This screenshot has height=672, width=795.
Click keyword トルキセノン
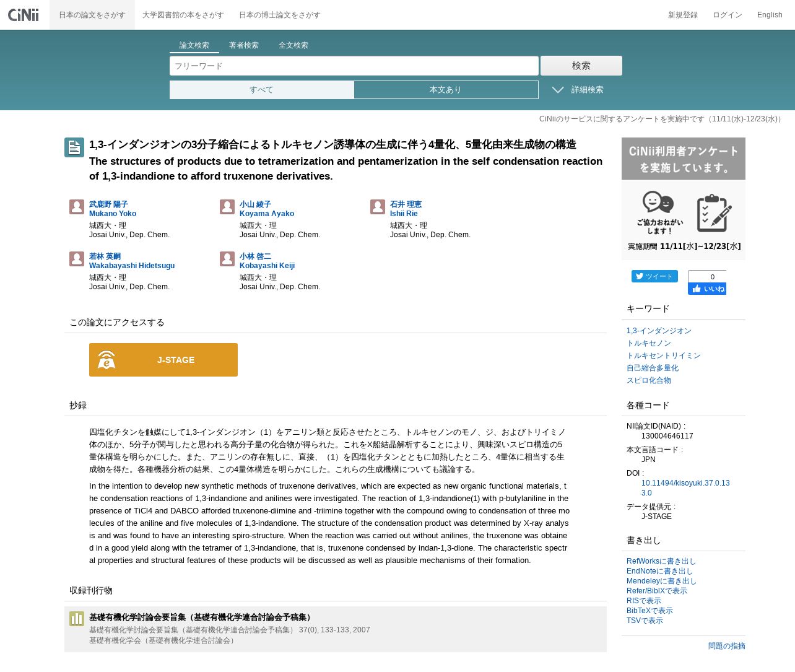pos(649,343)
